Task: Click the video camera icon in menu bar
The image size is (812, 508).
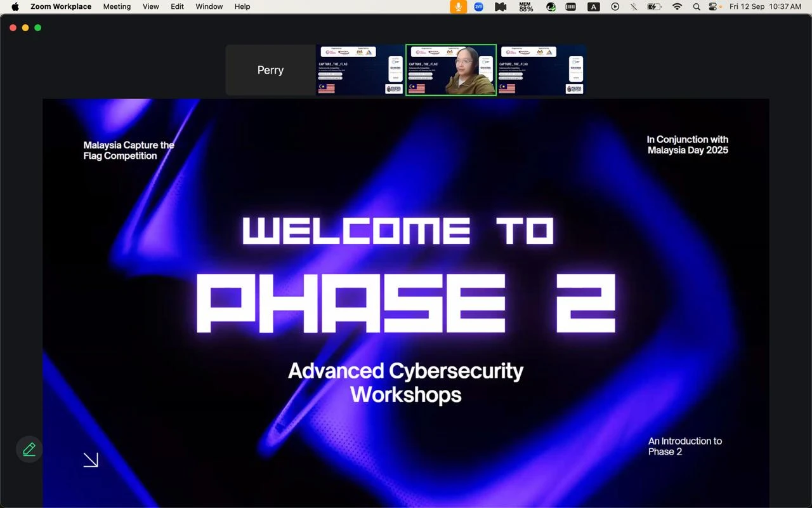Action: click(x=501, y=7)
